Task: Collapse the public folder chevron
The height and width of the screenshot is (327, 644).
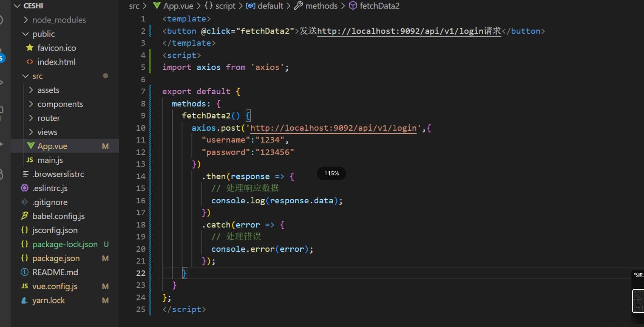Action: pyautogui.click(x=25, y=34)
